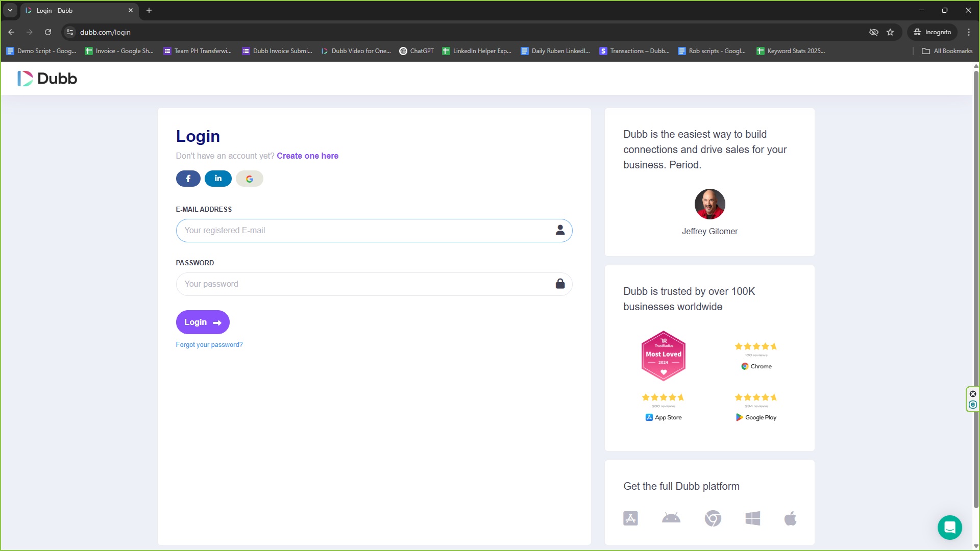Screen dimensions: 980x551
Task: Click the TrustRadius Most Loved badge
Action: point(663,356)
